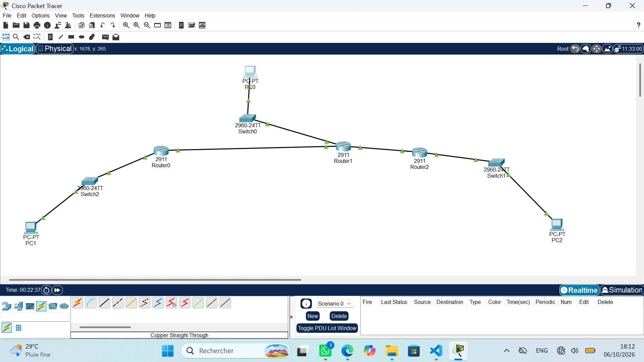Select the Delete tool icon
The height and width of the screenshot is (362, 644).
tap(27, 37)
